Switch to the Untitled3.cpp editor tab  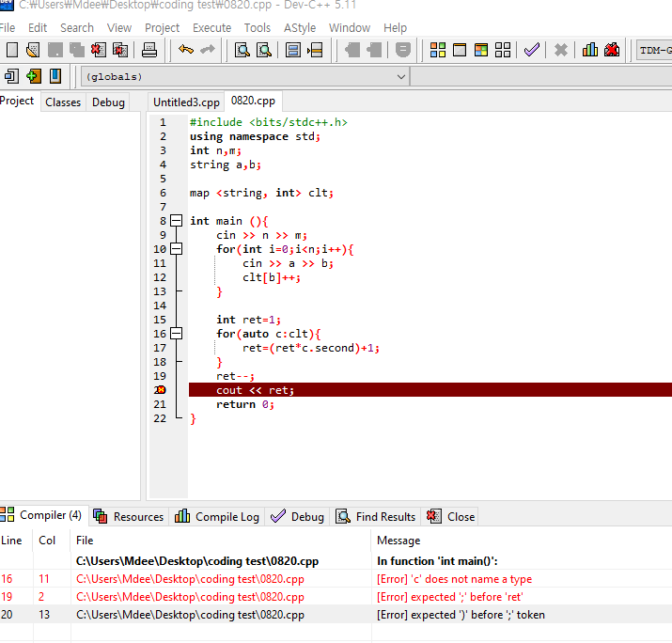[186, 102]
